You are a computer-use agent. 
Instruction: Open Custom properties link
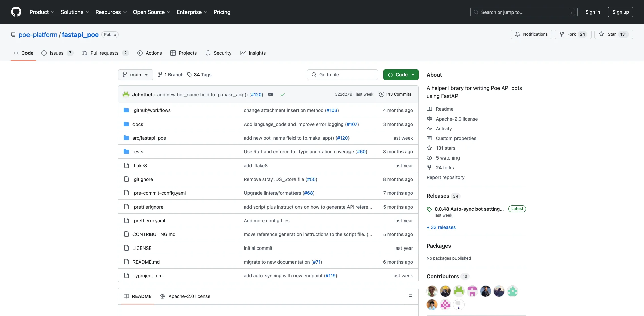tap(451, 138)
